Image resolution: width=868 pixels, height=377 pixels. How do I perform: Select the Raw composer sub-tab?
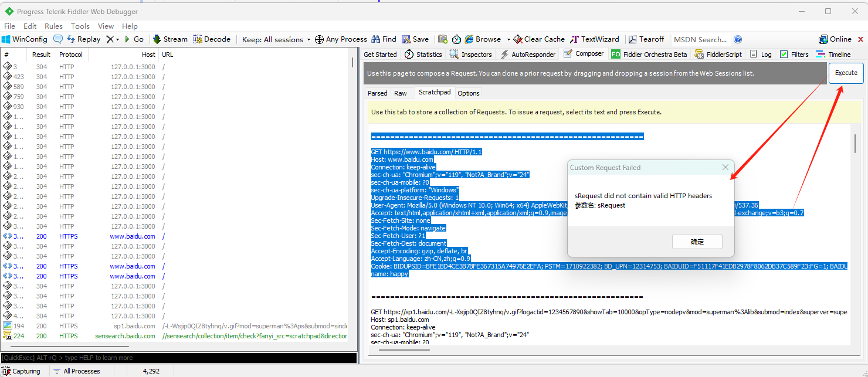pos(401,93)
